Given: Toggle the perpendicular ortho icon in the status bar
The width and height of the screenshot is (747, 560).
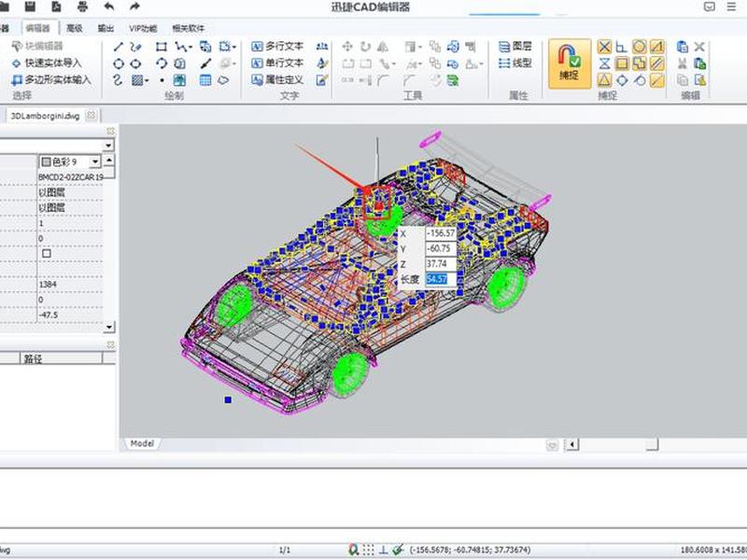Looking at the screenshot, I should click(383, 550).
